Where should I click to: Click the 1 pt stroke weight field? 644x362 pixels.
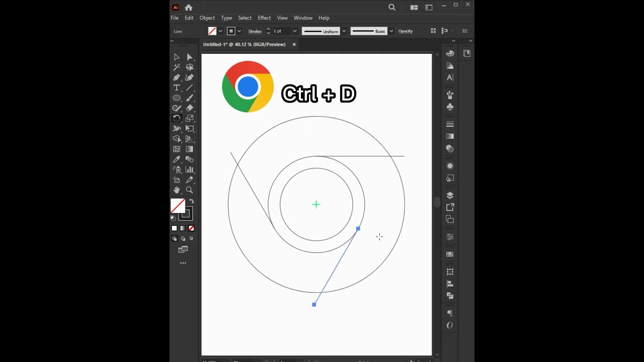pos(282,31)
